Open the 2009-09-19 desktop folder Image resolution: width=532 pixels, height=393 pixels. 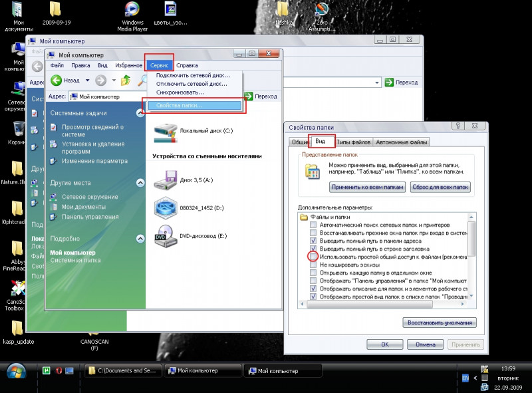click(57, 13)
